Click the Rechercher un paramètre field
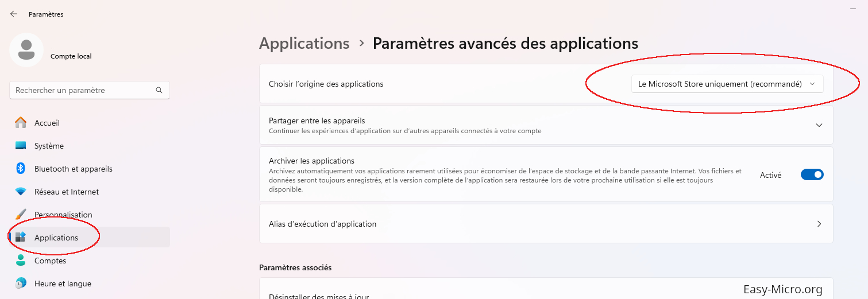The image size is (868, 299). [x=90, y=90]
